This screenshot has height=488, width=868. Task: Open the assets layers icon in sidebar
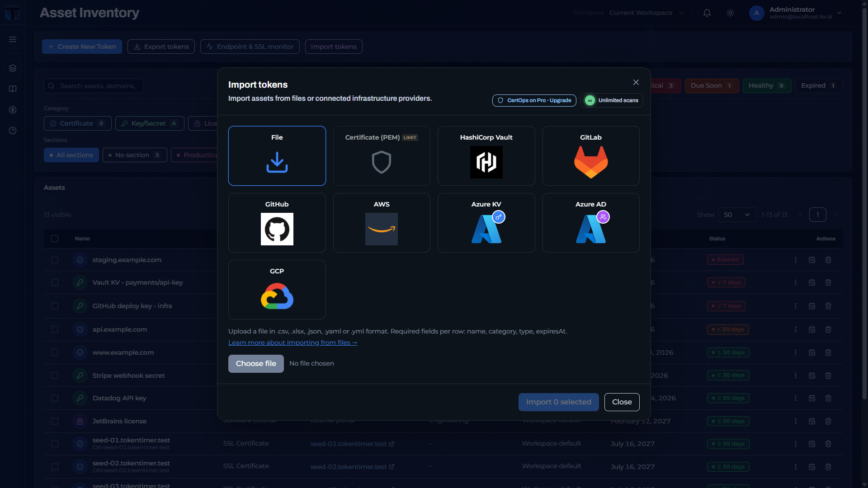13,68
